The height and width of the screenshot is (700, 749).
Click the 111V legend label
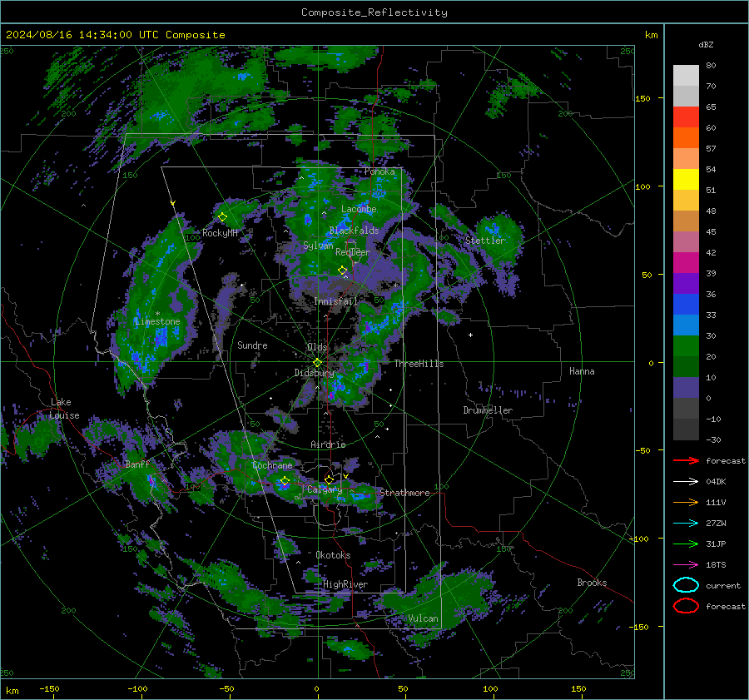pyautogui.click(x=716, y=502)
